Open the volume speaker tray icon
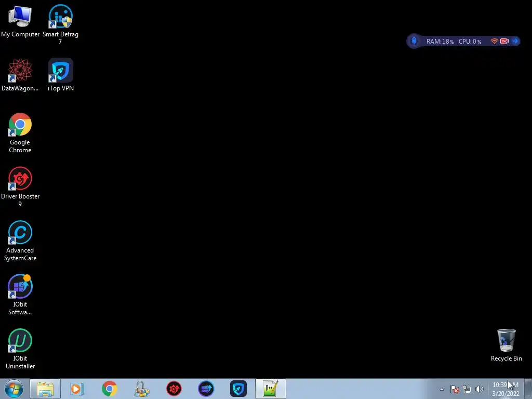The width and height of the screenshot is (532, 399). (x=479, y=389)
